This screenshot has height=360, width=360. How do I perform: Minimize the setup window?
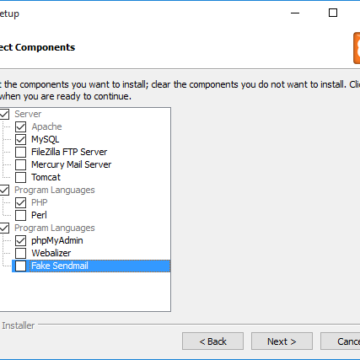click(295, 13)
